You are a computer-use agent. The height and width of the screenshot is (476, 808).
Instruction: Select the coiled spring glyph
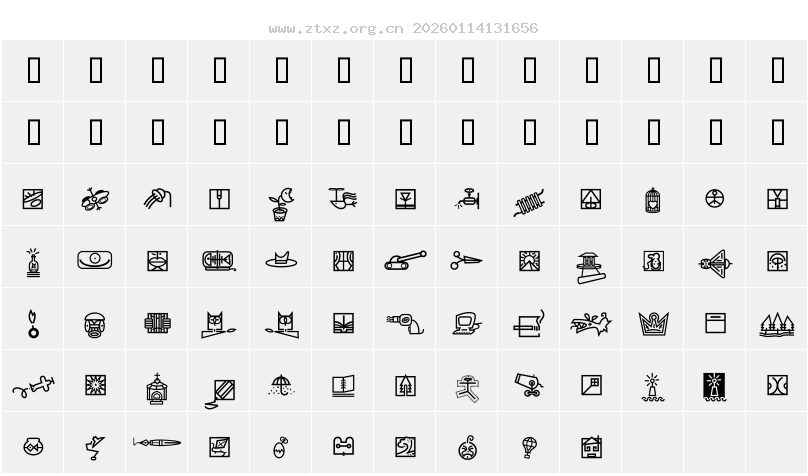click(529, 202)
